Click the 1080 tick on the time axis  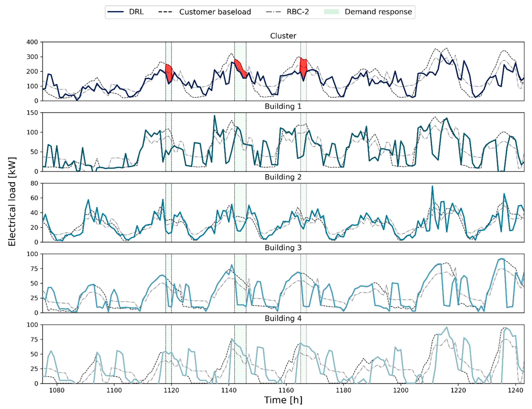[57, 390]
